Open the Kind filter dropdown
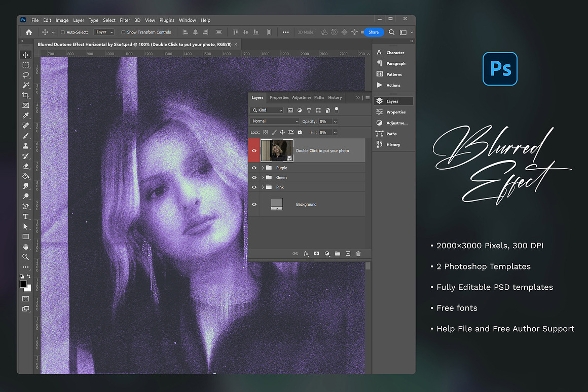The width and height of the screenshot is (588, 392). [268, 110]
